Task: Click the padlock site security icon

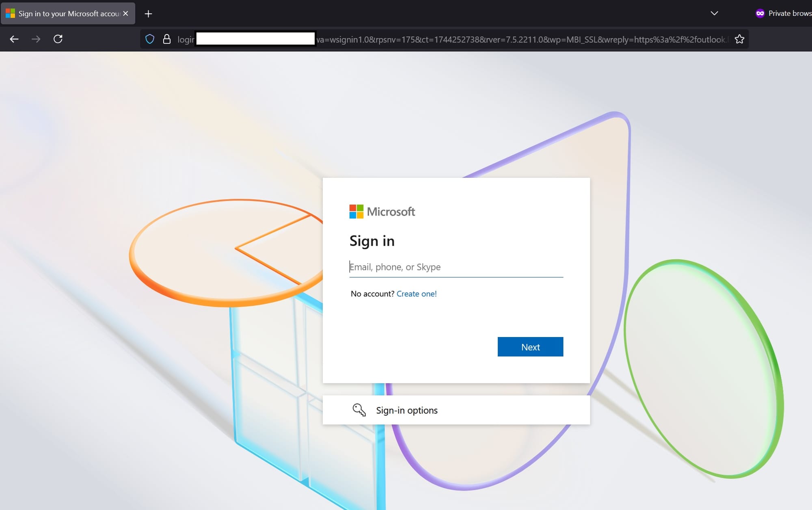Action: 166,39
